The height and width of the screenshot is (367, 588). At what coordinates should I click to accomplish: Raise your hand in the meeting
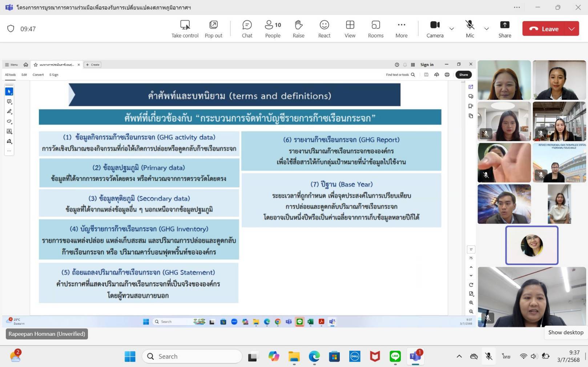pos(298,29)
